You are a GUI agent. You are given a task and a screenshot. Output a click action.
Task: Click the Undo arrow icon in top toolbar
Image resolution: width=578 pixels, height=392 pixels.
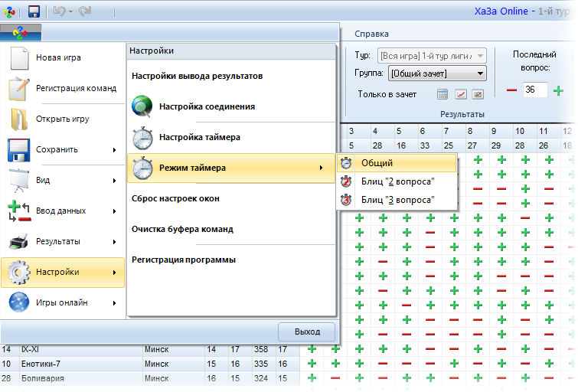[x=60, y=11]
